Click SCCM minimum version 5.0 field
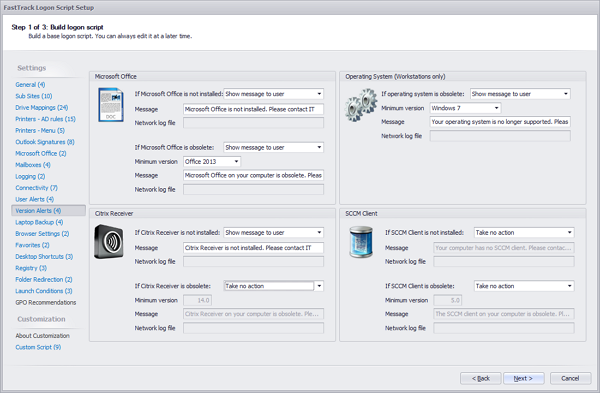This screenshot has height=393, width=600. click(x=448, y=300)
